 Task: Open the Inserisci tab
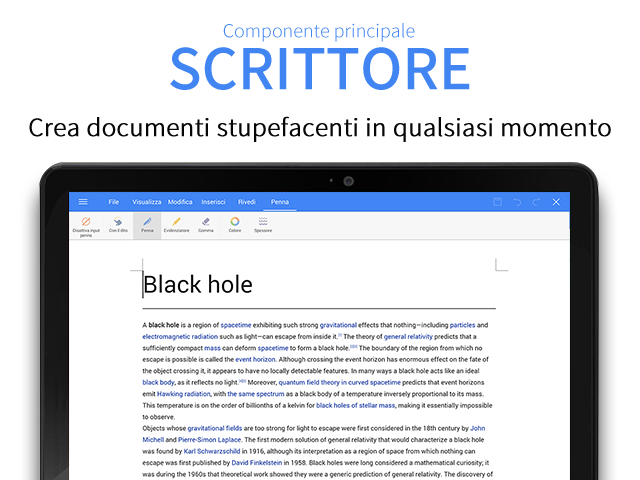[213, 202]
